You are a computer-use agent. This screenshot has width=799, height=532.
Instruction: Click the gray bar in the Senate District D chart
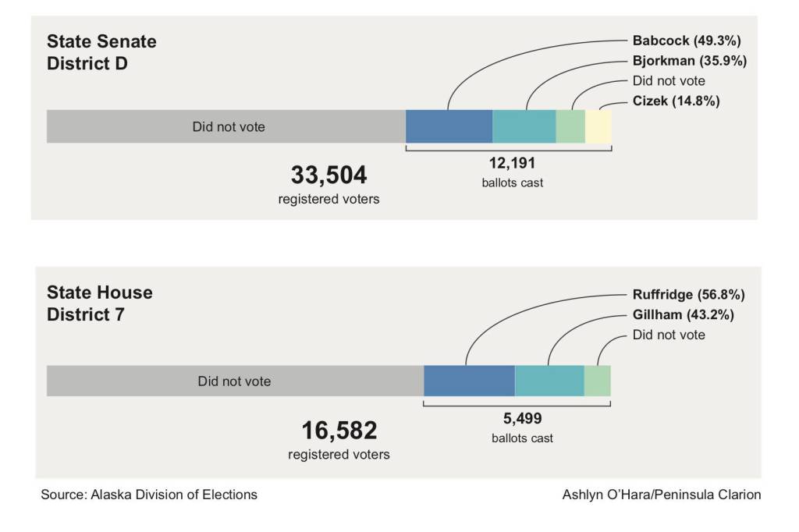226,126
